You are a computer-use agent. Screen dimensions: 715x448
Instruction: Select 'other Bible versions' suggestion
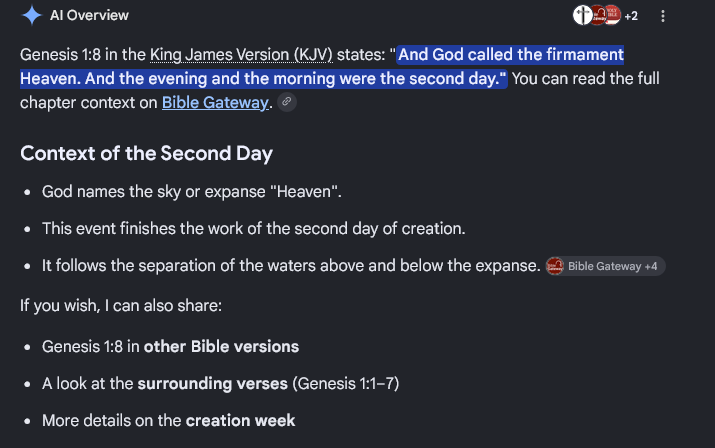(221, 346)
